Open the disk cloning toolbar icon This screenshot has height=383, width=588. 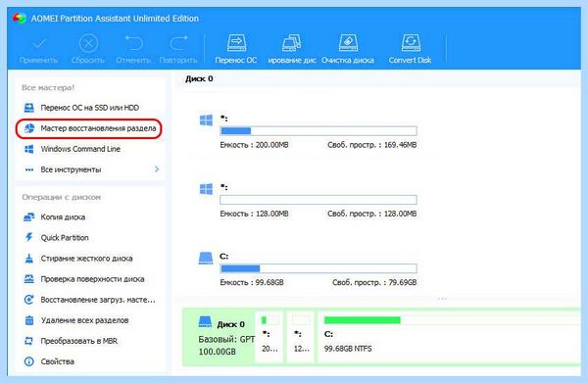pyautogui.click(x=292, y=43)
